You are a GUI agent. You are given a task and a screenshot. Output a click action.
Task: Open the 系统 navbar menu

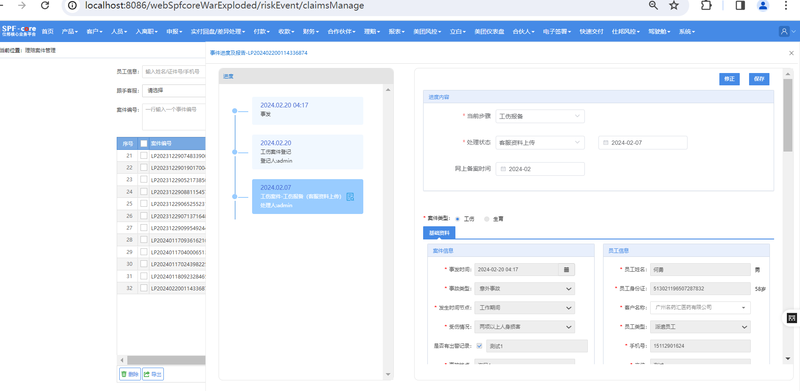(687, 31)
